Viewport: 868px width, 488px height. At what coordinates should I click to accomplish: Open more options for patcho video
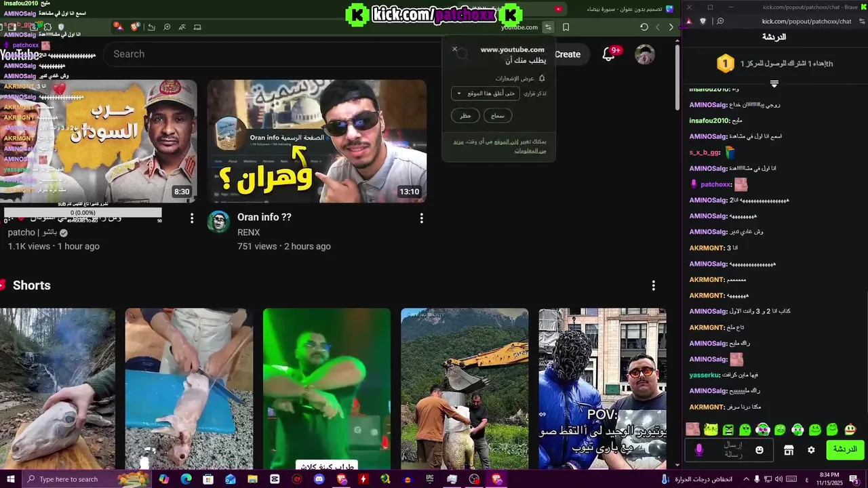click(192, 218)
